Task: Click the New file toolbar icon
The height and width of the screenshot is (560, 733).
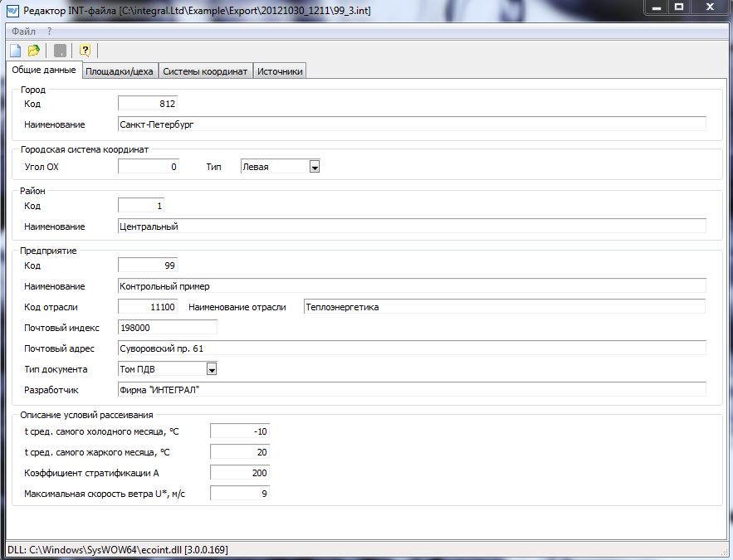Action: [15, 51]
